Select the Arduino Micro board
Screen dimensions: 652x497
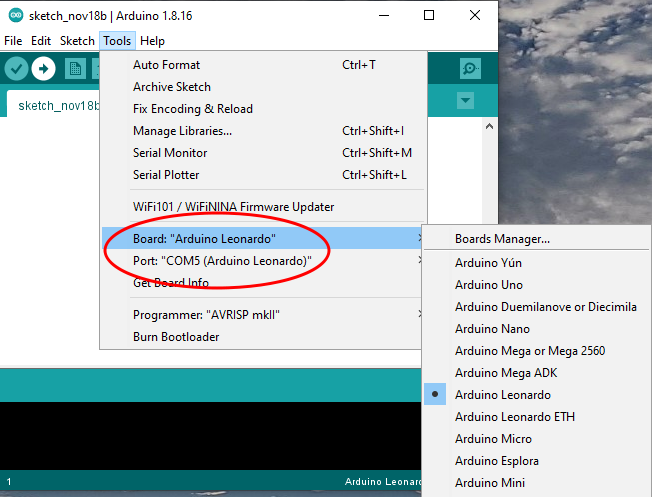536,439
